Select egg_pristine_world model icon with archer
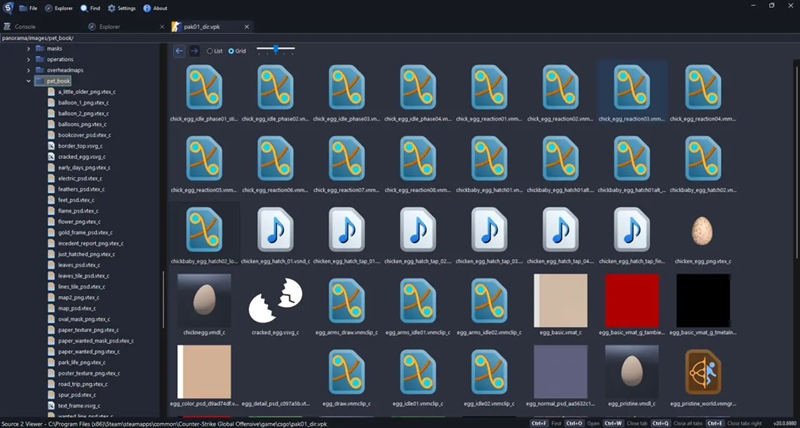This screenshot has width=800, height=428. coord(703,372)
